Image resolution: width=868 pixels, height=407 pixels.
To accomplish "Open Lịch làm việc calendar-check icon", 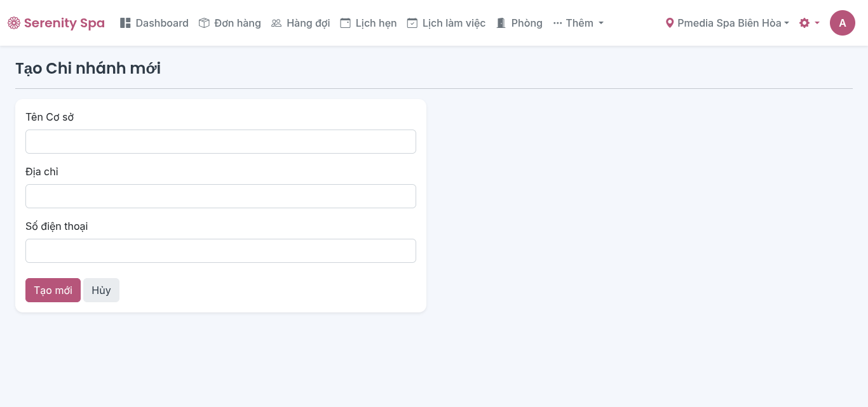I will click(x=412, y=23).
